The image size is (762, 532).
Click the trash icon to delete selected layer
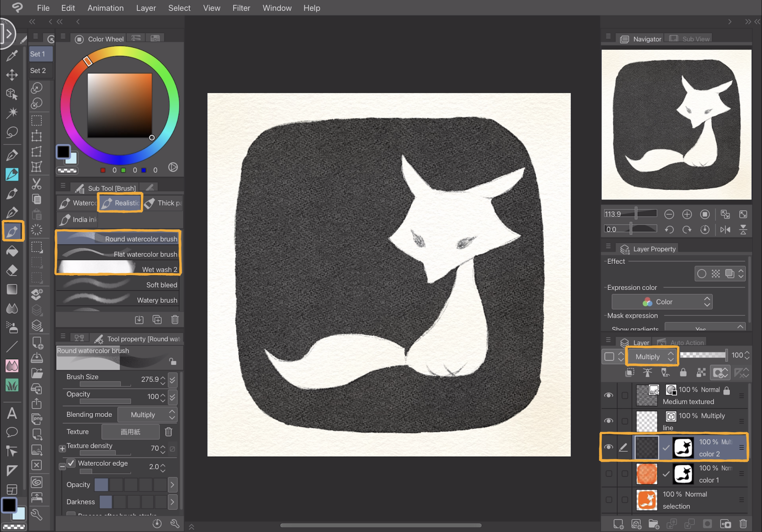tap(743, 524)
